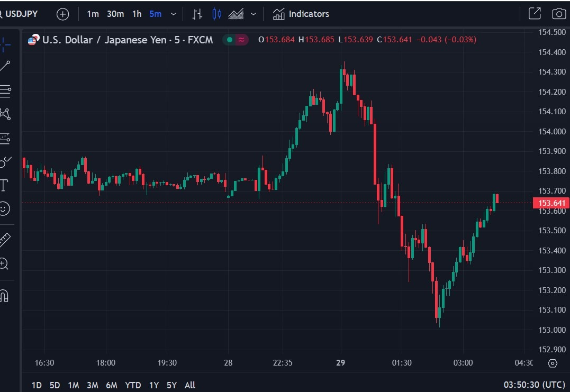This screenshot has height=392, width=570.
Task: Open chart in popup window icon
Action: tap(535, 13)
